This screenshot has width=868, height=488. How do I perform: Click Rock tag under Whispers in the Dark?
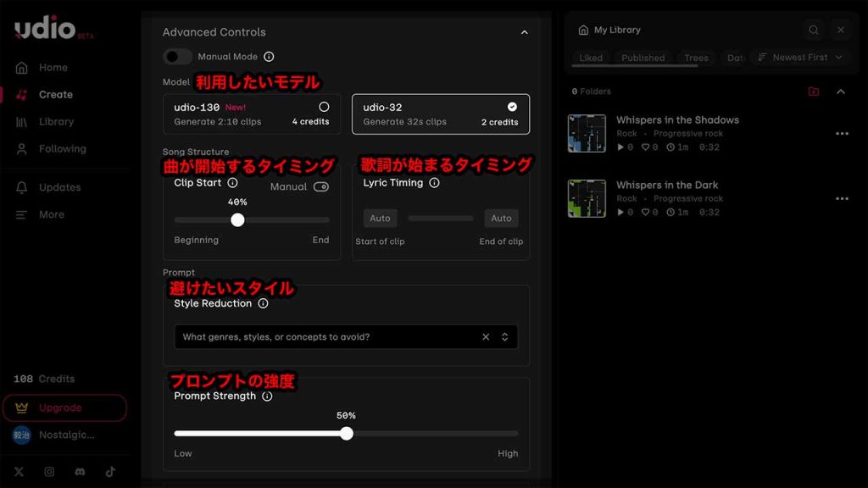point(626,198)
